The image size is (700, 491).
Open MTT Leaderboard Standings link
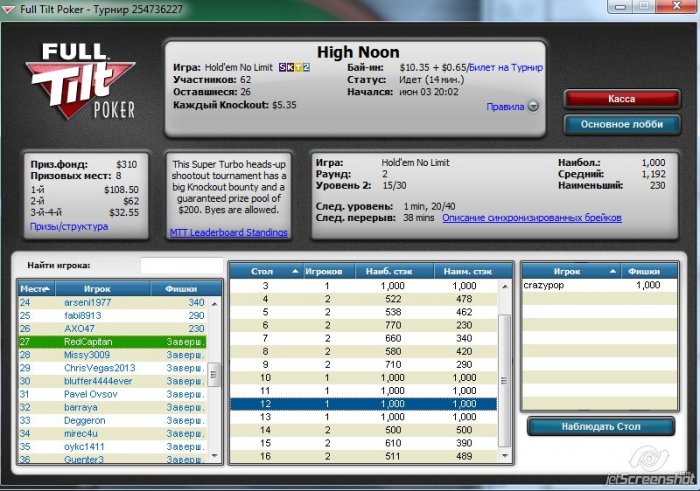point(228,233)
